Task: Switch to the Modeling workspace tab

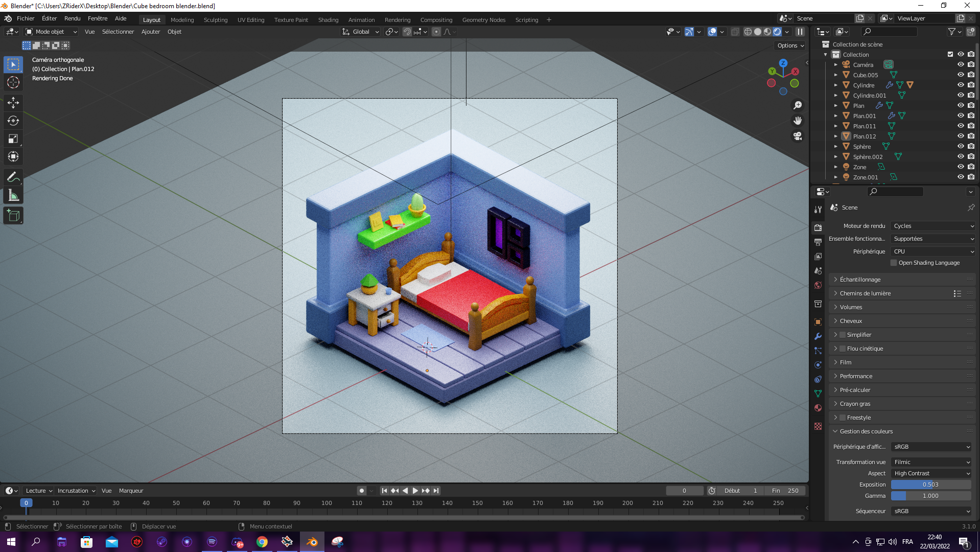Action: coord(182,20)
